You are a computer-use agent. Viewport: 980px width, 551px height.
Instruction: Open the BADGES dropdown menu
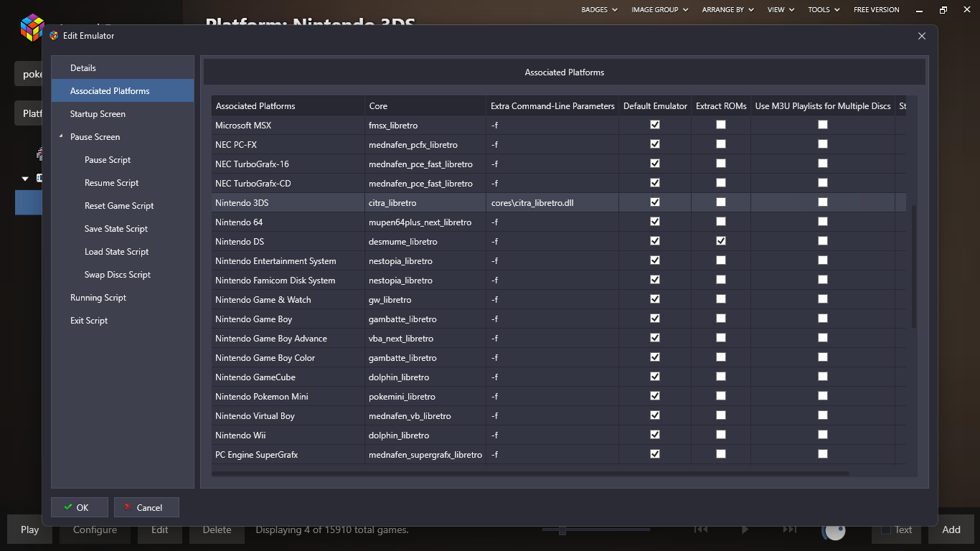[599, 10]
